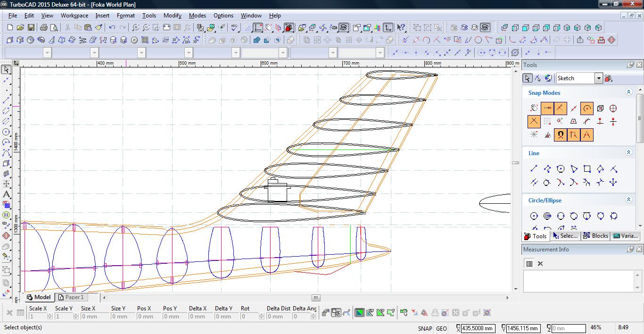The height and width of the screenshot is (334, 644).
Task: Toggle the Intersection snap mode button
Action: (534, 122)
